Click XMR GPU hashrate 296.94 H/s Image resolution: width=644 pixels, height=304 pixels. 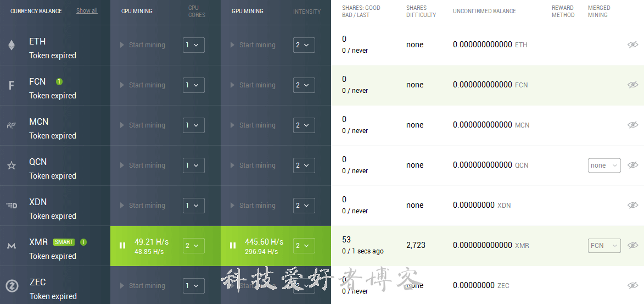point(261,251)
